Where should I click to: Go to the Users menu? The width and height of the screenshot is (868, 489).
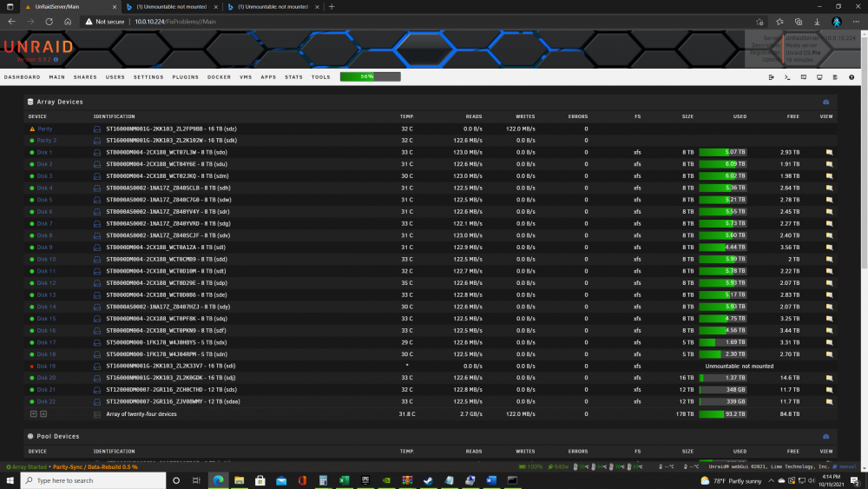(x=115, y=77)
